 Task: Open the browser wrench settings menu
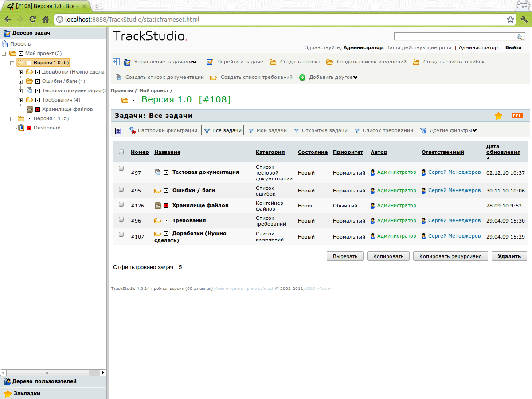pos(524,20)
